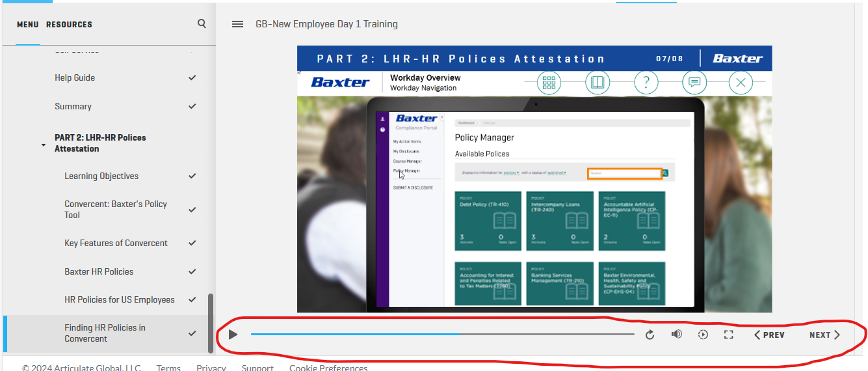
Task: Open the Help Guide lesson
Action: point(75,77)
